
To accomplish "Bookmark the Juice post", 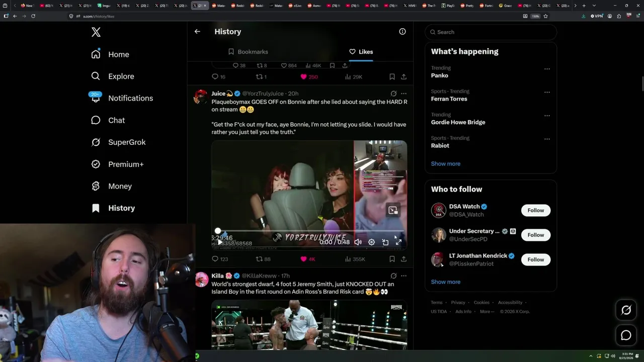I will [392, 259].
